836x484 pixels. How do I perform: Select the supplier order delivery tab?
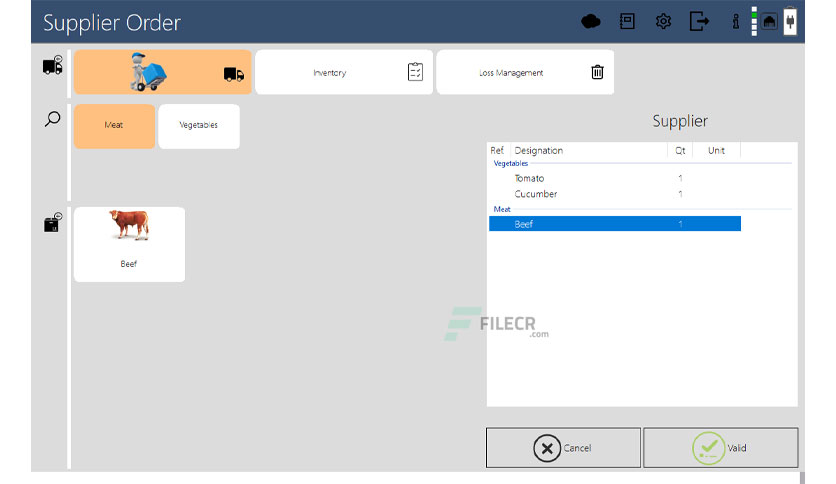(163, 72)
